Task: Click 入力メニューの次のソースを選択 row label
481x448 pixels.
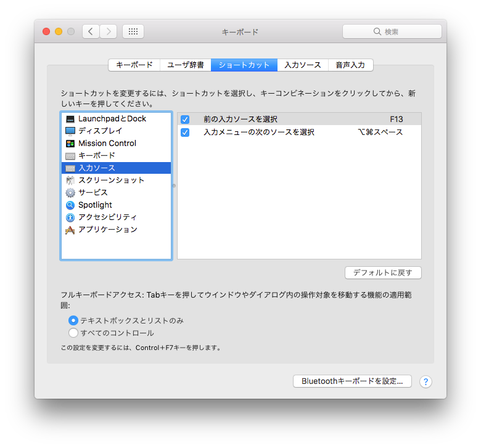Action: click(259, 132)
